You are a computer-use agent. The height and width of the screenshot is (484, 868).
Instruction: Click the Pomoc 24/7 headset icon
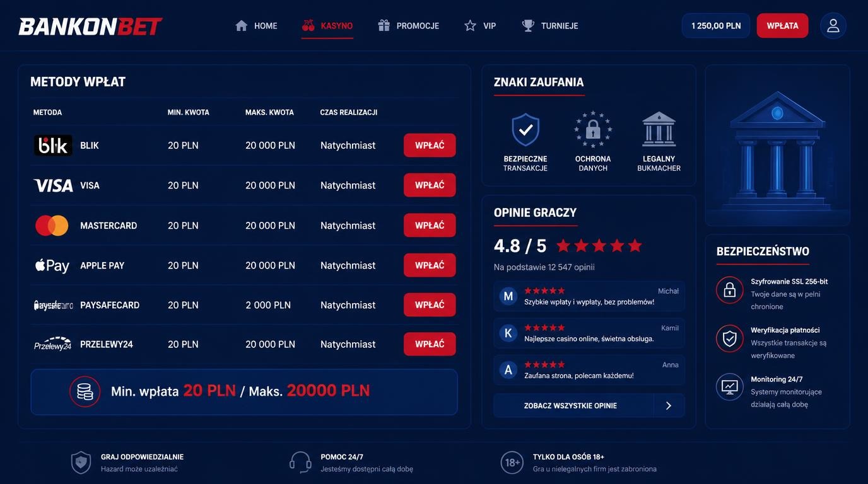(300, 463)
